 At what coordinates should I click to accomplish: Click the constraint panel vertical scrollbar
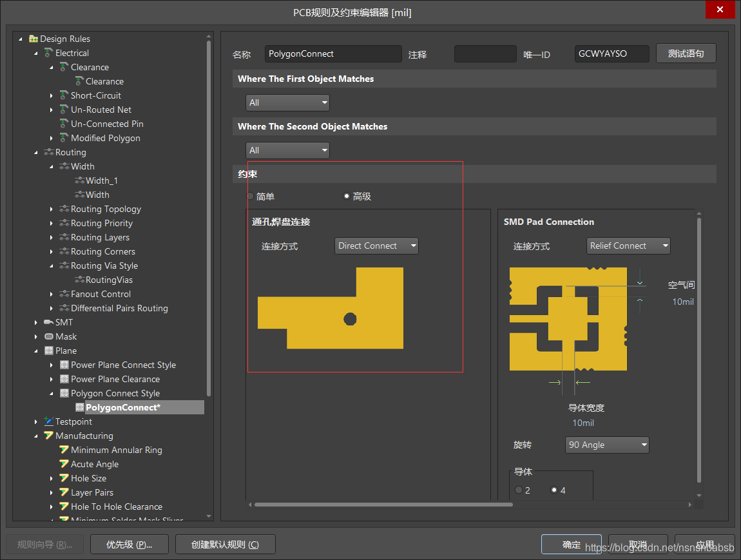pyautogui.click(x=699, y=350)
